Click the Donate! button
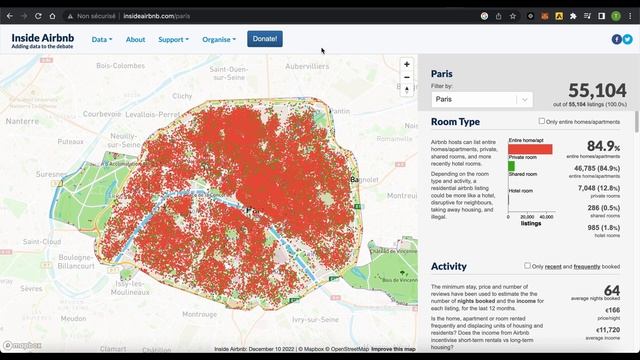Image resolution: width=640 pixels, height=360 pixels. tap(265, 39)
